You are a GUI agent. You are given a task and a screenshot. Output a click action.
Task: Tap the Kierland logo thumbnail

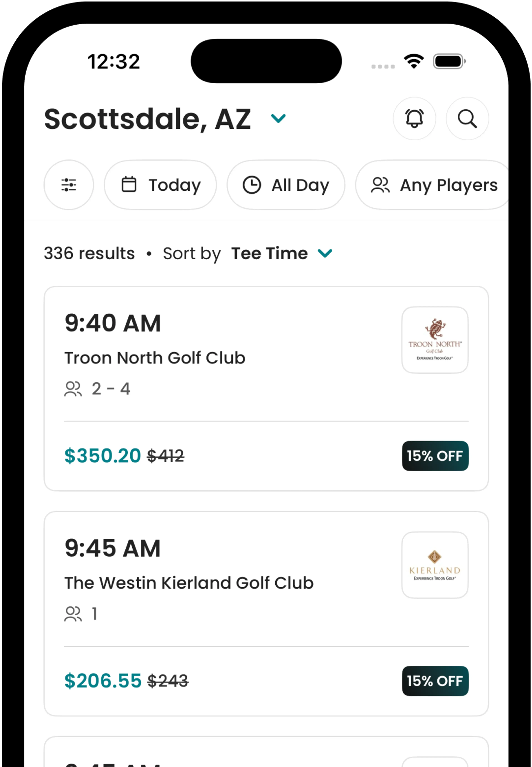[435, 565]
